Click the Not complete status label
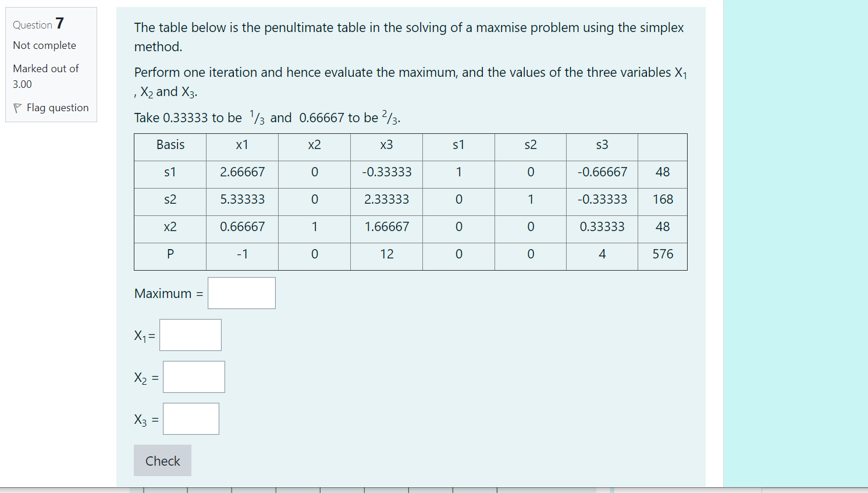Image resolution: width=868 pixels, height=493 pixels. [x=44, y=45]
